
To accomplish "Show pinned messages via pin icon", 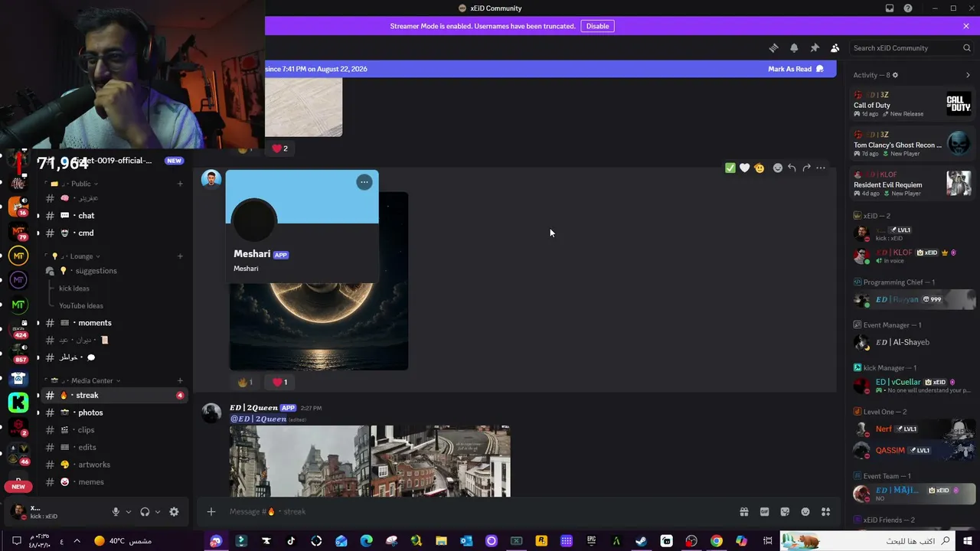I will [815, 47].
